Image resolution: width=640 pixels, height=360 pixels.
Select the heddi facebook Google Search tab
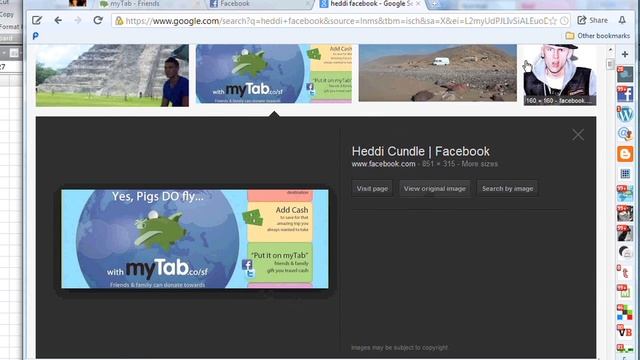click(371, 4)
